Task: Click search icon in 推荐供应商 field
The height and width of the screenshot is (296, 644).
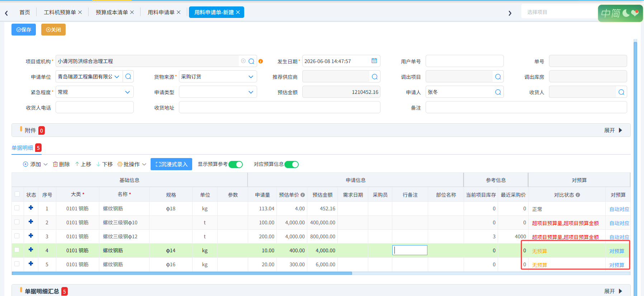Action: click(375, 77)
